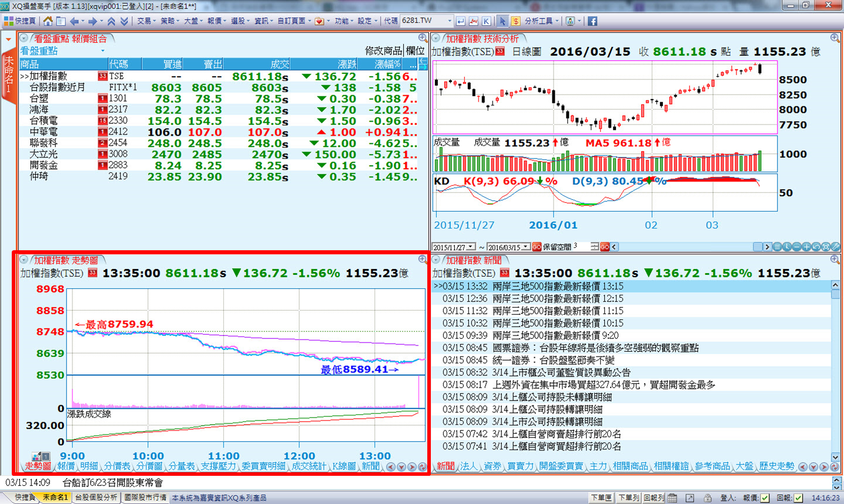This screenshot has width=844, height=504.
Task: Click the enter-return icon after symbol box
Action: 460,21
